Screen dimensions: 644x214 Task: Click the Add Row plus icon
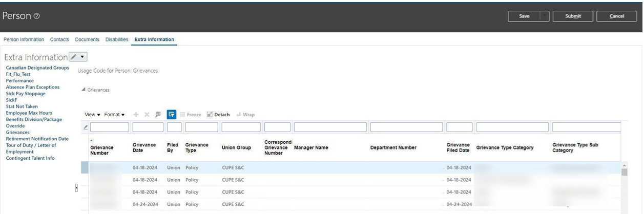point(136,115)
